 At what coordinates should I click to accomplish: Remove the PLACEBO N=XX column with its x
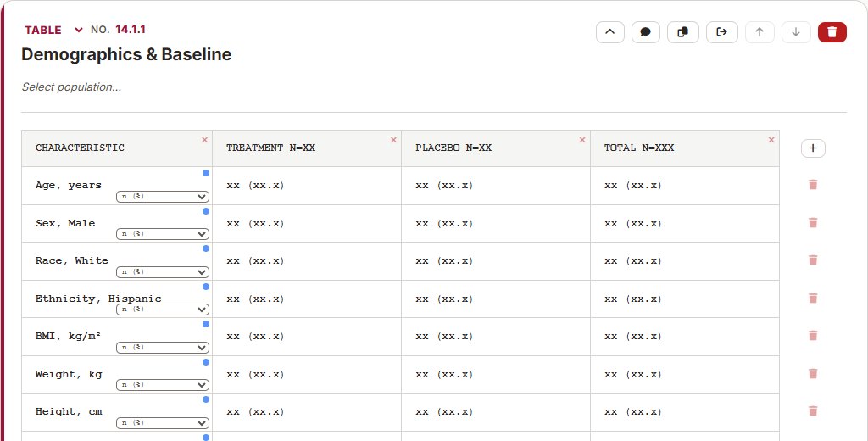[582, 140]
